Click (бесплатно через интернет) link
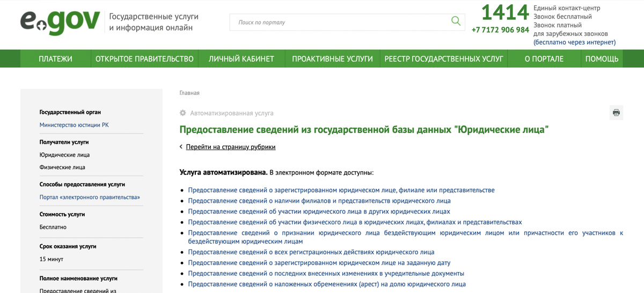 pos(574,42)
